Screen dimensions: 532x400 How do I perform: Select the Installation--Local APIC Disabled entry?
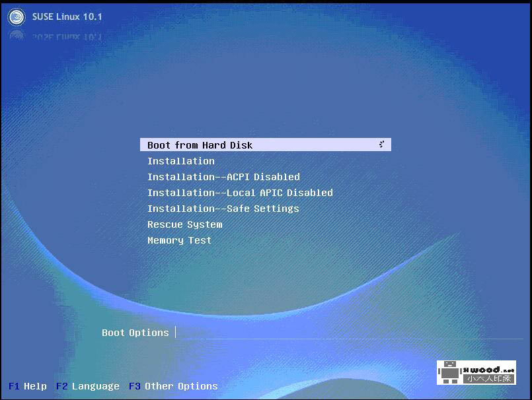pyautogui.click(x=240, y=193)
